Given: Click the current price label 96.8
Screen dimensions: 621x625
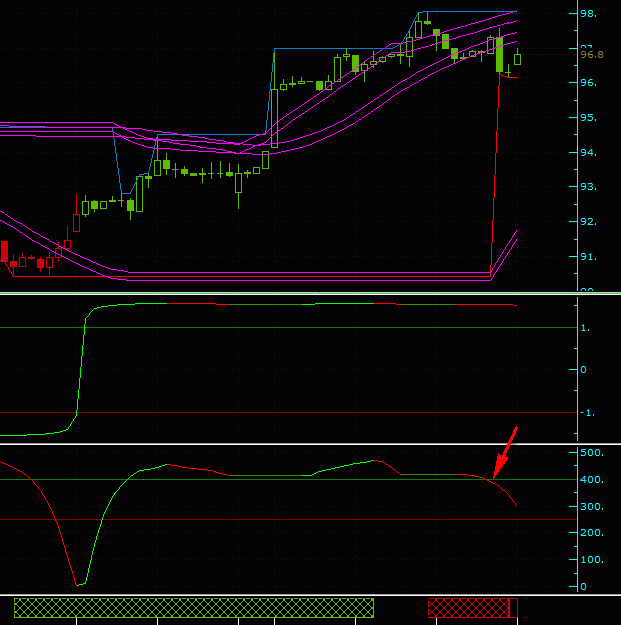Looking at the screenshot, I should [592, 54].
